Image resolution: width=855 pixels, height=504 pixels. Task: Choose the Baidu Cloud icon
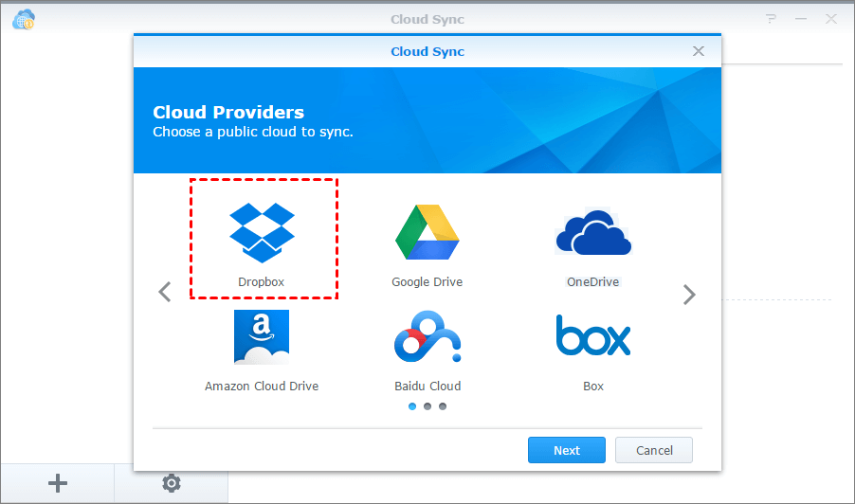click(x=427, y=336)
